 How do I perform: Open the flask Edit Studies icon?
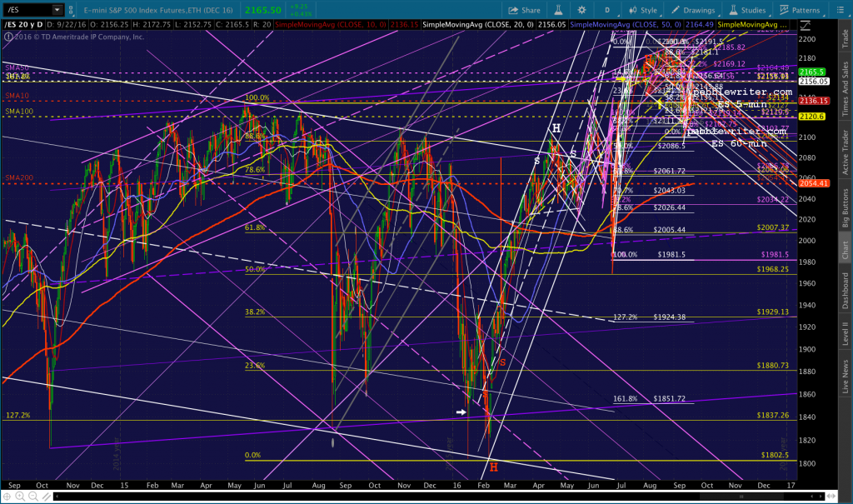[x=558, y=10]
